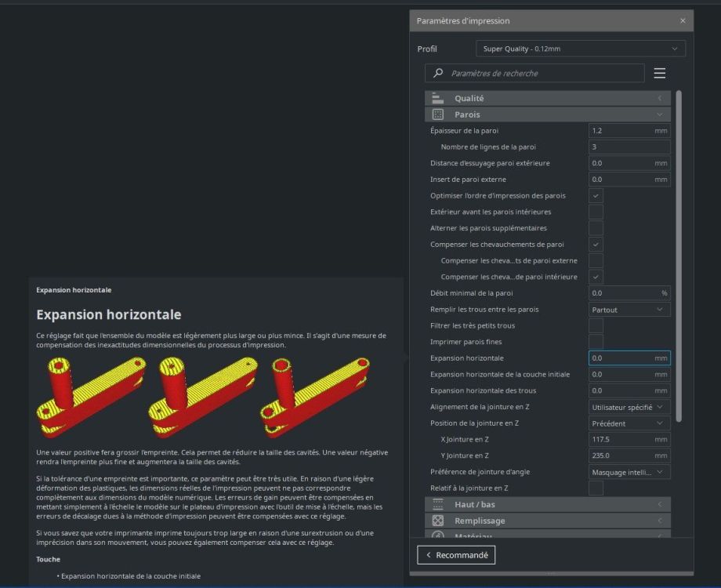This screenshot has height=588, width=721.
Task: Toggle compensation for paroi intérieure overlaps
Action: point(596,277)
